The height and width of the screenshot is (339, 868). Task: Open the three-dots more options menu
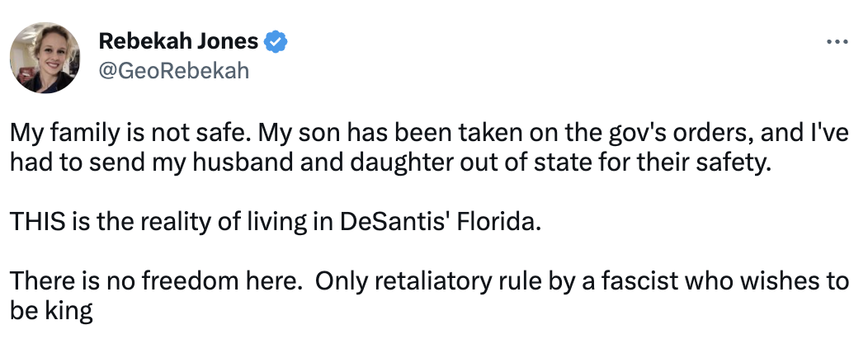click(837, 41)
